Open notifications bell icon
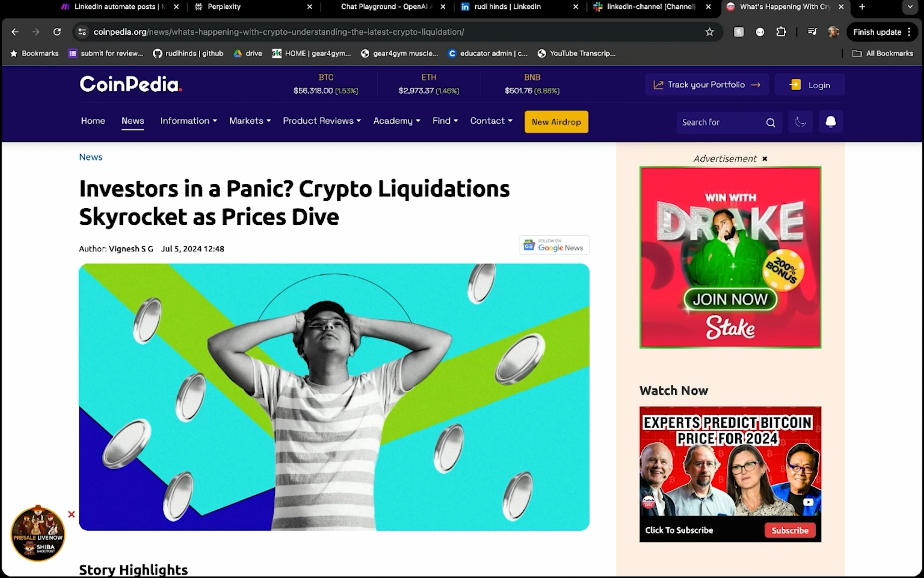Image resolution: width=924 pixels, height=578 pixels. click(x=830, y=122)
